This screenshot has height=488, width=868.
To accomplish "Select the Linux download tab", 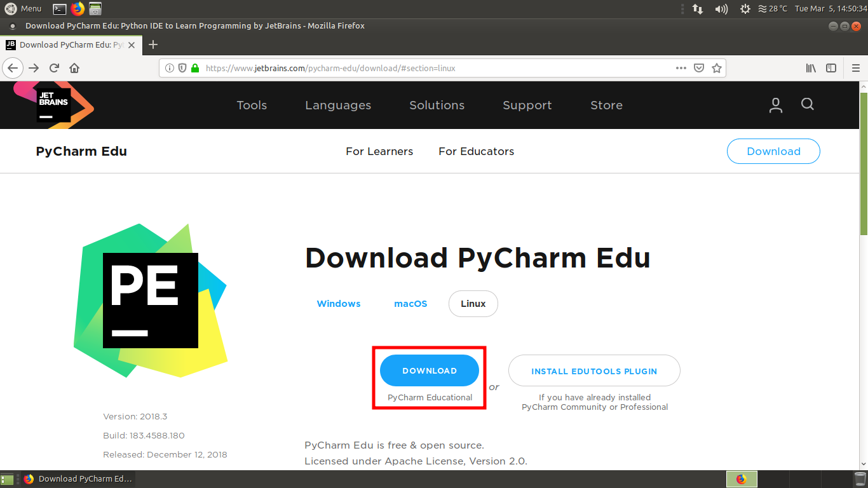I will [x=473, y=304].
